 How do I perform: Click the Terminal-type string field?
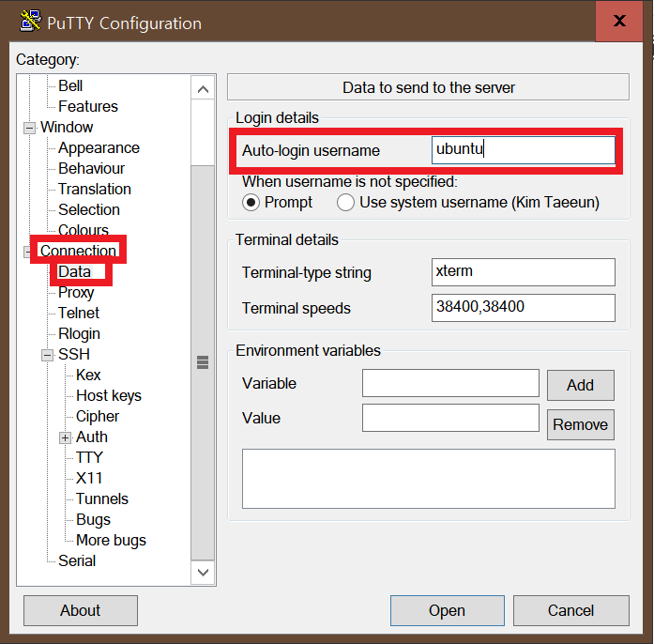point(523,272)
